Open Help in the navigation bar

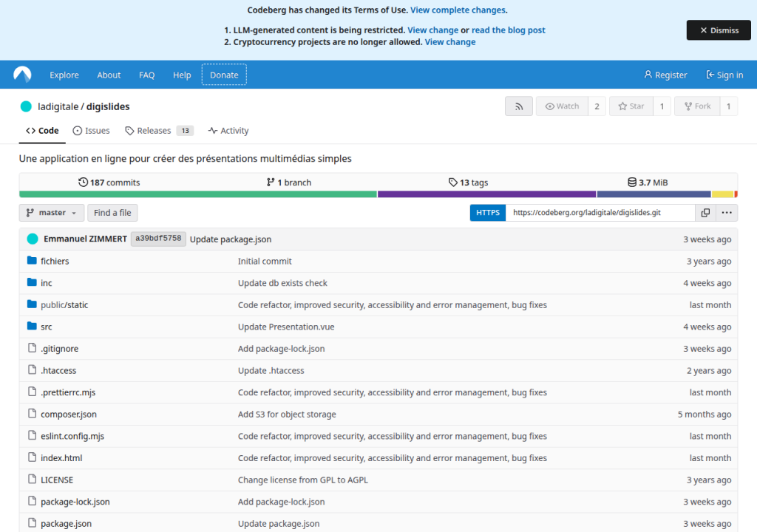tap(182, 75)
